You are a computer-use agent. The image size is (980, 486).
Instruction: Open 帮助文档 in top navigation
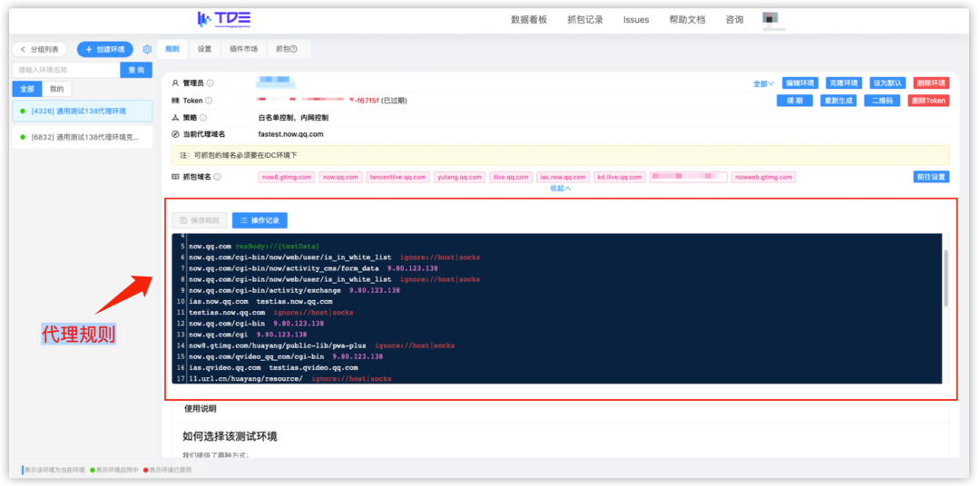click(x=687, y=19)
